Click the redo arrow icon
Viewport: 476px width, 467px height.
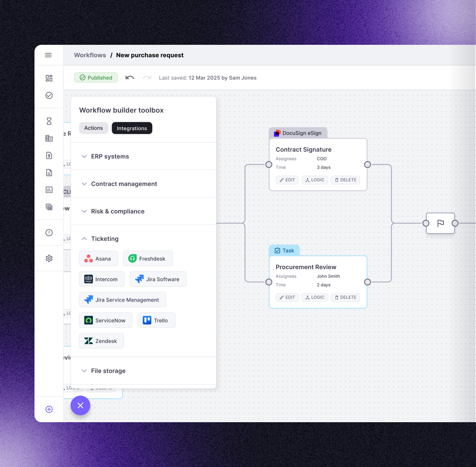point(147,78)
